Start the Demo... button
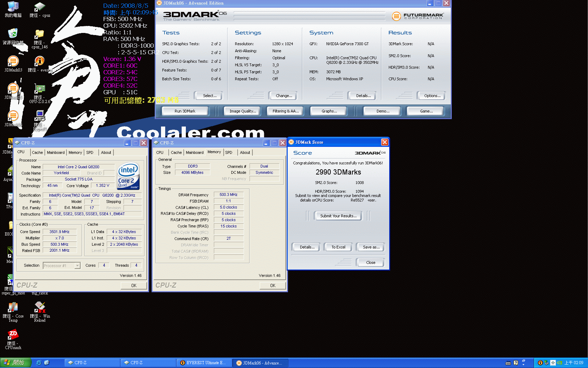Image resolution: width=588 pixels, height=368 pixels. point(383,111)
